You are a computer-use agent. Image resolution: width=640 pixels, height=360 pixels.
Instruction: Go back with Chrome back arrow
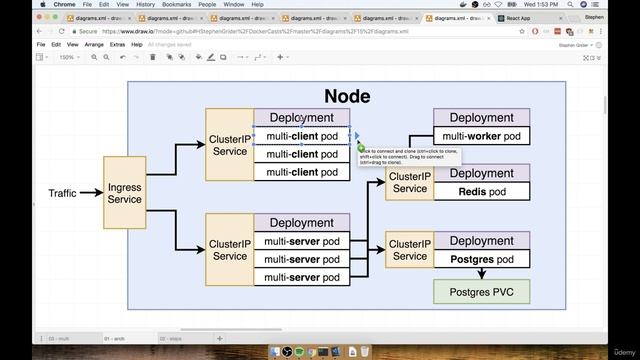point(39,31)
